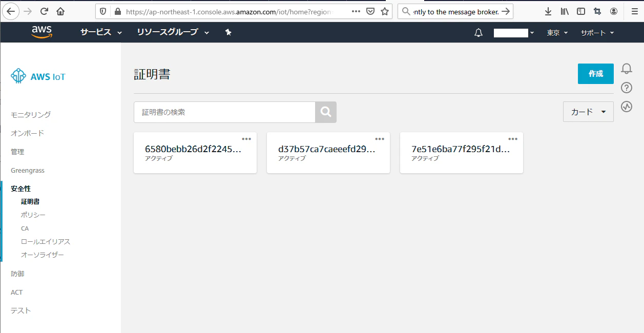Open the tracking protection shield icon
644x333 pixels.
(103, 11)
